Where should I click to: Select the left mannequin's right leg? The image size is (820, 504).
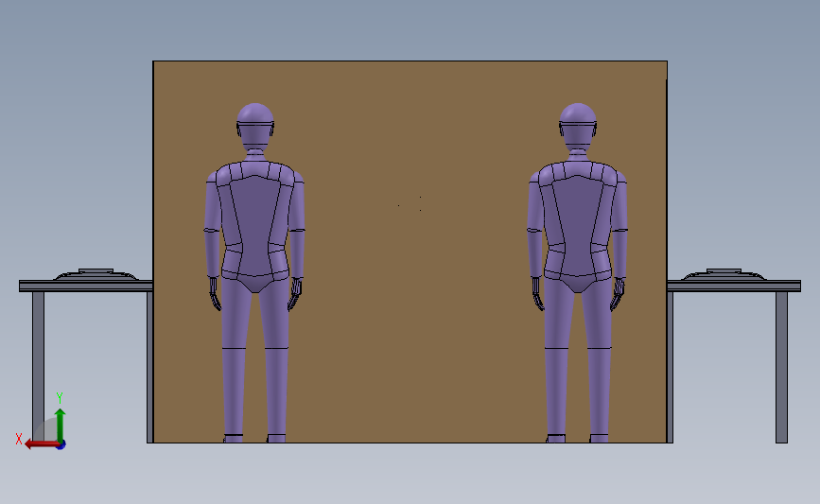(x=276, y=361)
